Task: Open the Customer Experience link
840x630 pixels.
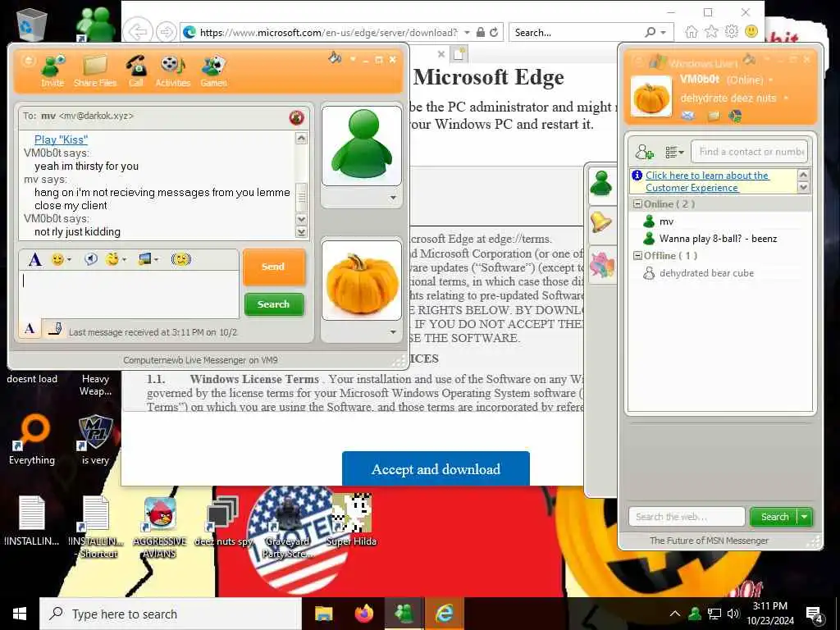Action: point(707,181)
